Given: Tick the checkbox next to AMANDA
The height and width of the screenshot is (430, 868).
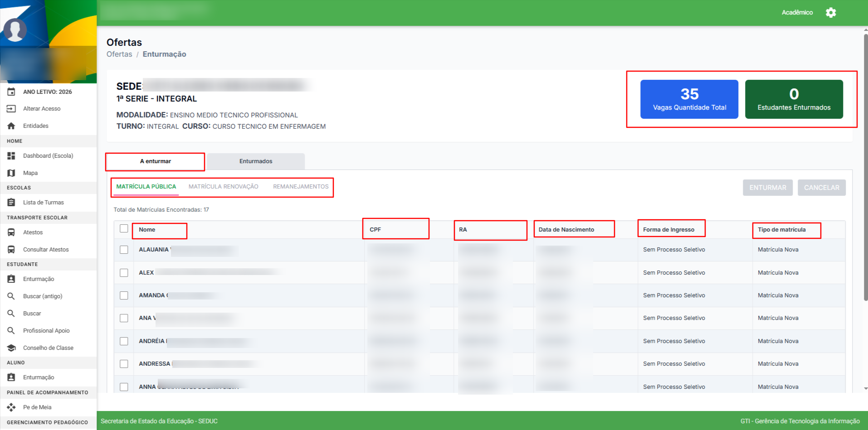Looking at the screenshot, I should pos(124,295).
